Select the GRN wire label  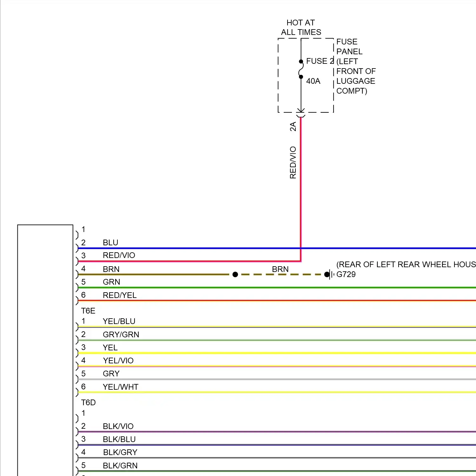pyautogui.click(x=111, y=282)
